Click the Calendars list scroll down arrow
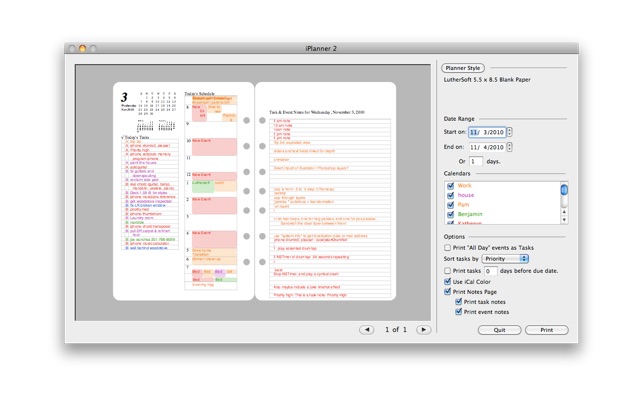Image resolution: width=643 pixels, height=402 pixels. pyautogui.click(x=564, y=220)
